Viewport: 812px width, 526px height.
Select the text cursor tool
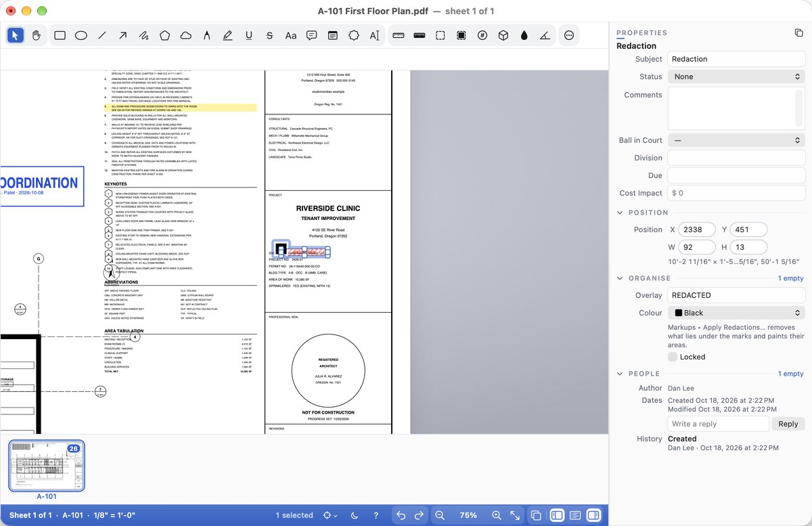click(x=375, y=35)
